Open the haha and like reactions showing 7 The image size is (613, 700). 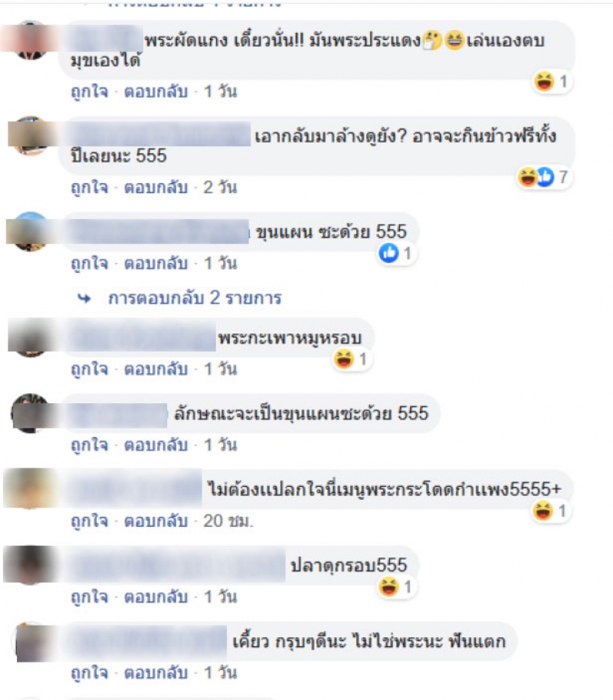pos(544,177)
